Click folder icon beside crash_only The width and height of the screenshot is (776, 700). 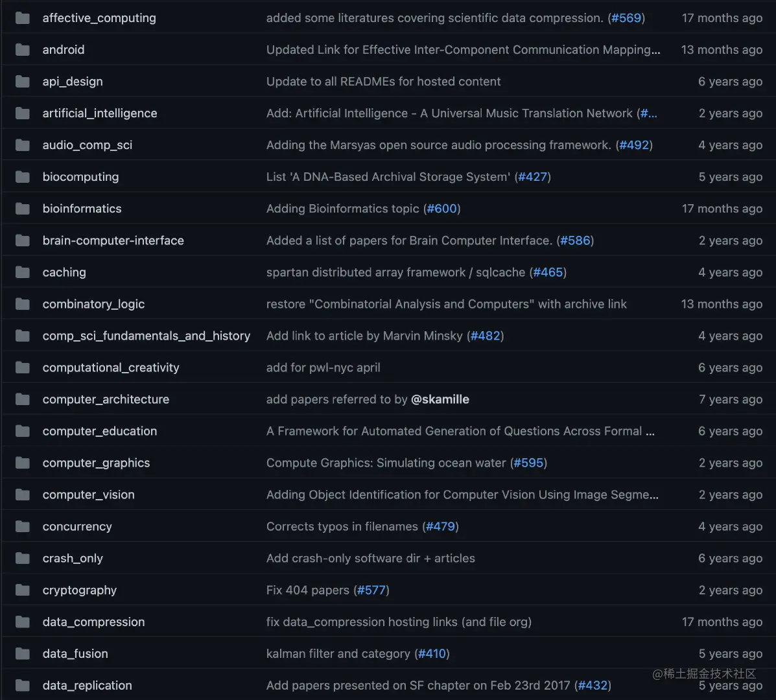coord(22,559)
